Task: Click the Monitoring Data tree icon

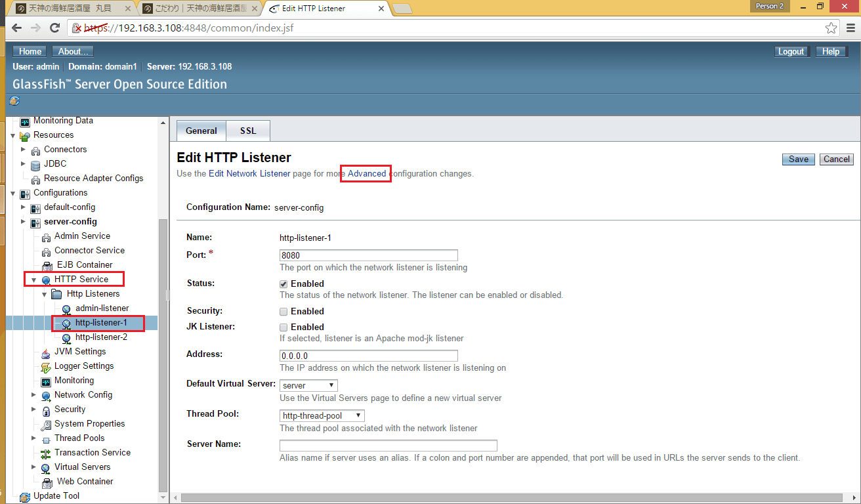Action: click(25, 121)
